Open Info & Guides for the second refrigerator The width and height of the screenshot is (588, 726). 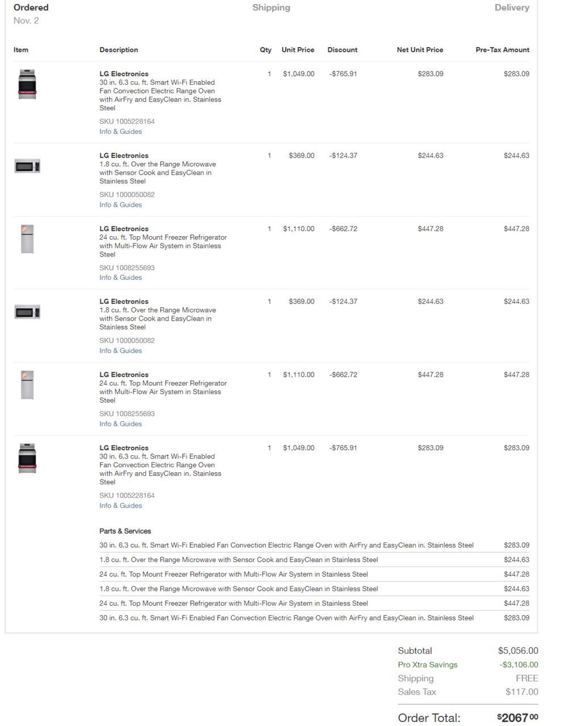click(x=120, y=424)
